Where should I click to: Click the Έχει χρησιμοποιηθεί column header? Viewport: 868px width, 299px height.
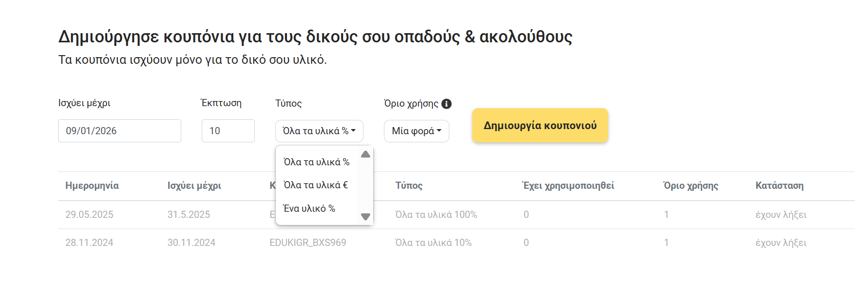tap(568, 186)
